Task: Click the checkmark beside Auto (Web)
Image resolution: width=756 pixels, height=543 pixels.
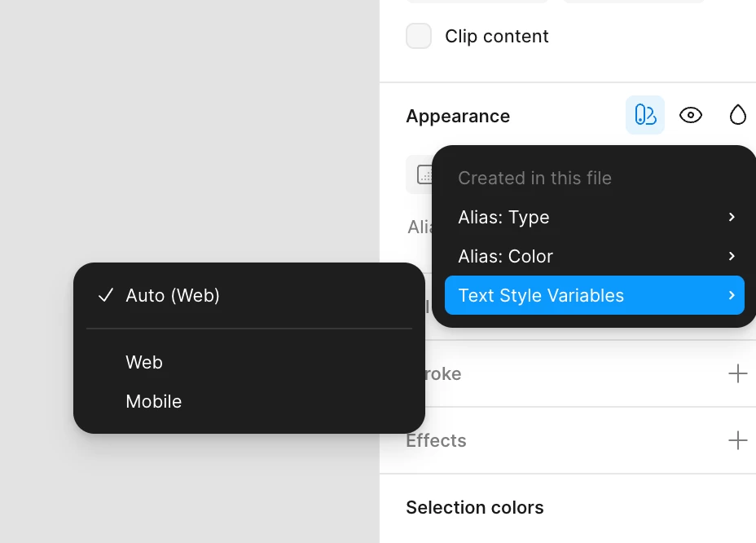Action: click(105, 295)
